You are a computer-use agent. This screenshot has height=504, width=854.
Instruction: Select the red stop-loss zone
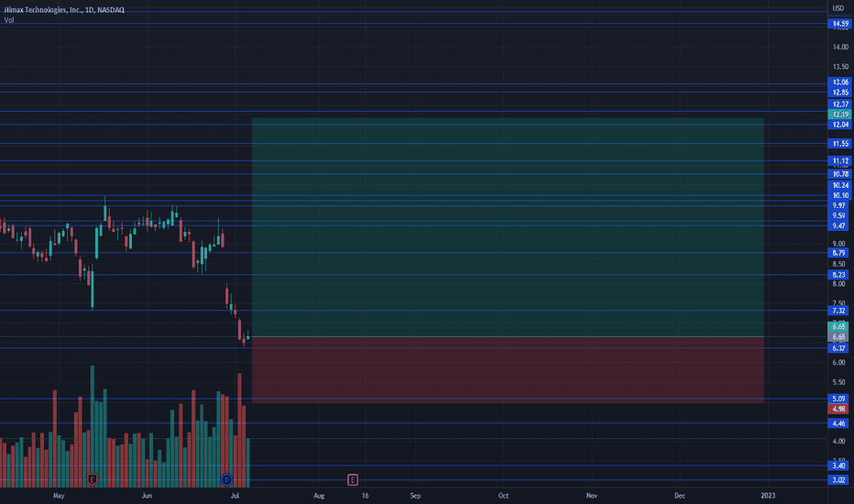508,369
